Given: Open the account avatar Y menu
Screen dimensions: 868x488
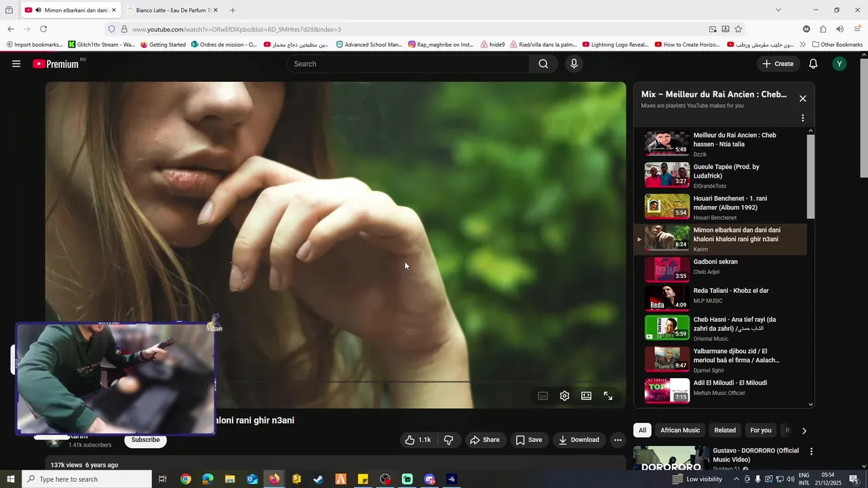Looking at the screenshot, I should point(840,64).
